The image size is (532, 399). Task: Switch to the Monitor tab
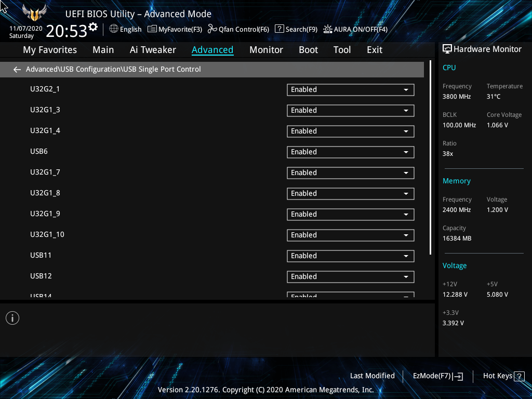[x=266, y=50]
